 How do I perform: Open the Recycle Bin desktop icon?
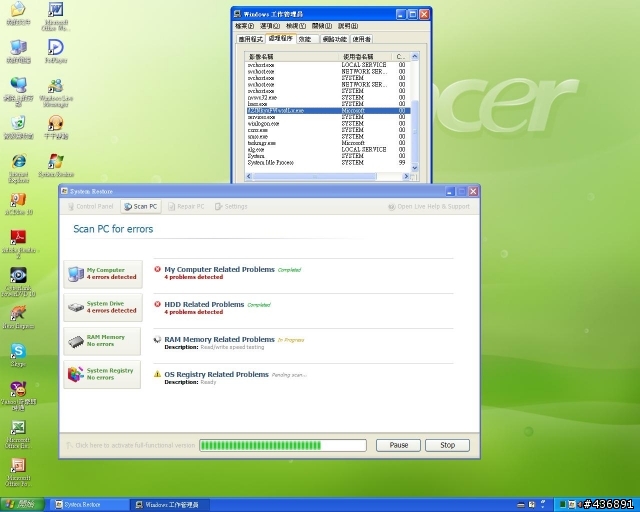click(x=18, y=127)
